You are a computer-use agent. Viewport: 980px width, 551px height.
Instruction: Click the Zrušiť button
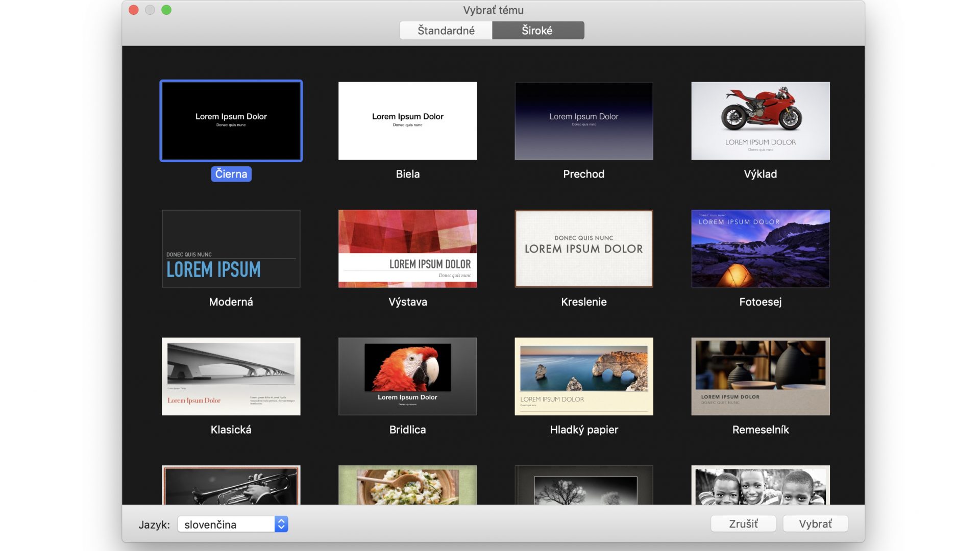click(x=743, y=523)
